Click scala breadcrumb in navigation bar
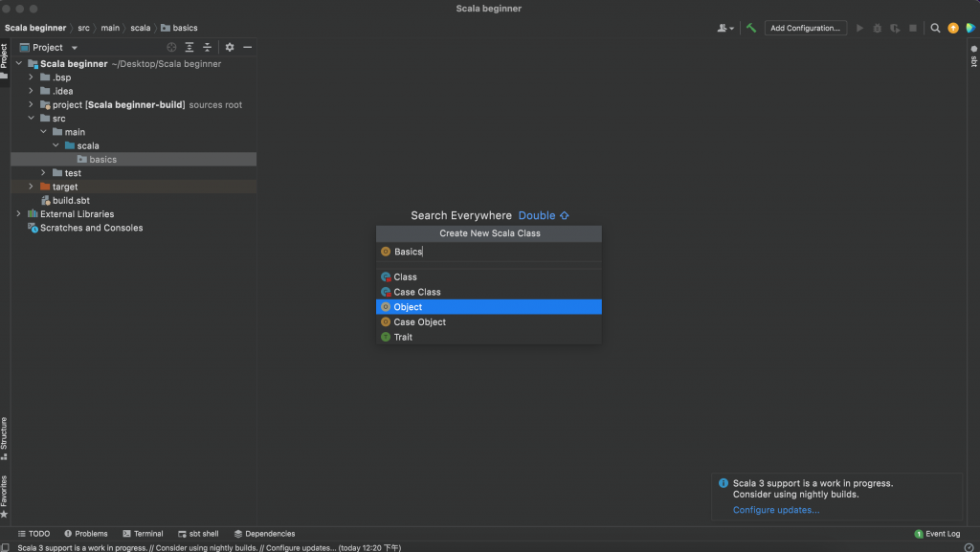980x552 pixels. [x=140, y=28]
